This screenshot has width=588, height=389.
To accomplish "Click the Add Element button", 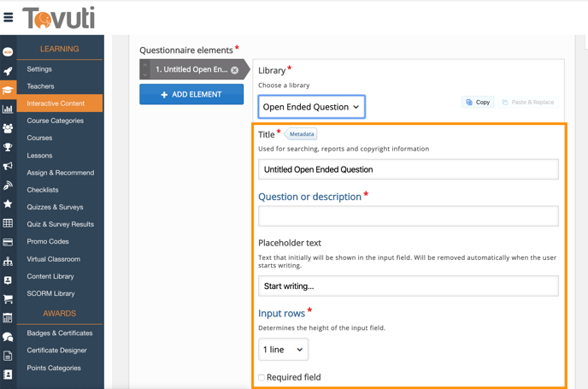I will [x=191, y=94].
